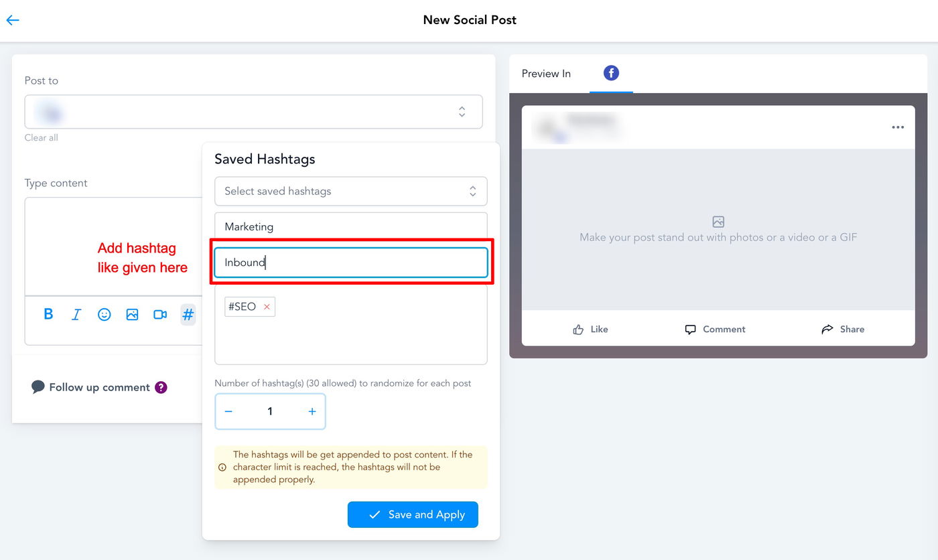Viewport: 938px width, 560px height.
Task: Click the Clear all link
Action: coord(42,138)
